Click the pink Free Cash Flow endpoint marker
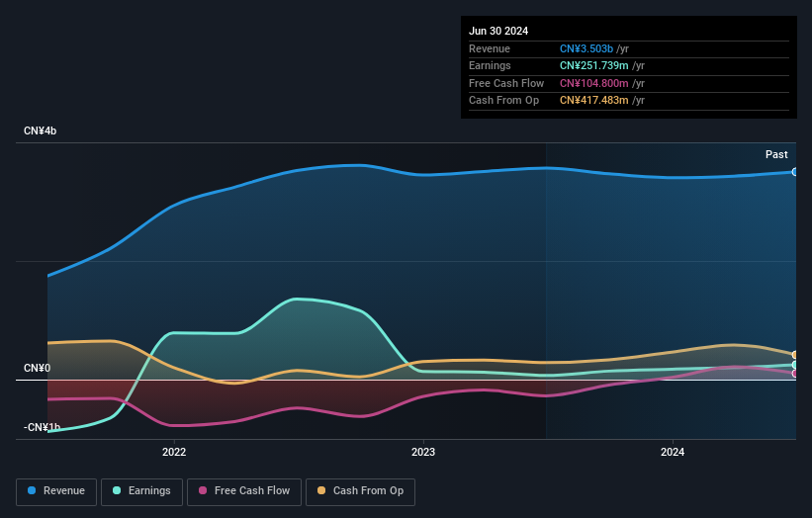Viewport: 812px width, 518px height. (x=795, y=373)
